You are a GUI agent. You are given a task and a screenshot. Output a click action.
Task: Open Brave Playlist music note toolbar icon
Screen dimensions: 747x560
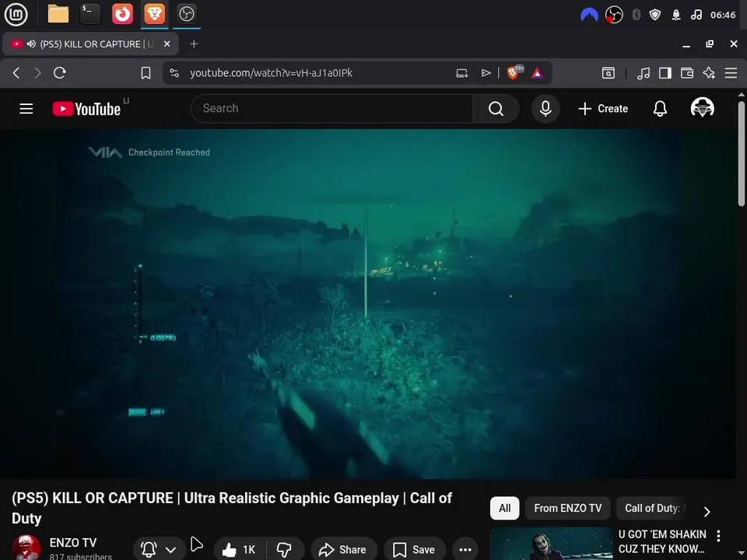644,73
